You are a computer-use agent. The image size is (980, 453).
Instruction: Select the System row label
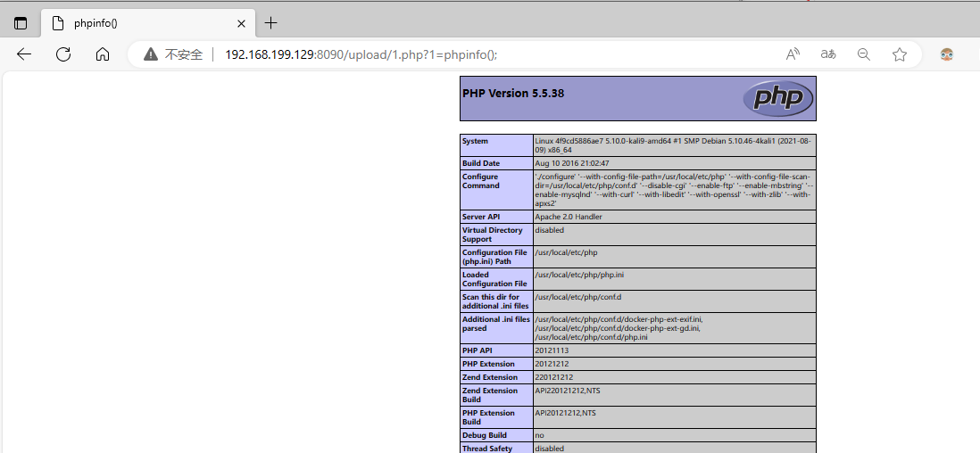click(x=475, y=141)
